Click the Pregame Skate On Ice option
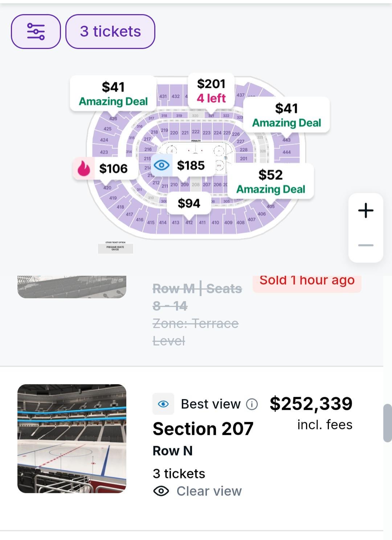The width and height of the screenshot is (392, 540). (115, 248)
